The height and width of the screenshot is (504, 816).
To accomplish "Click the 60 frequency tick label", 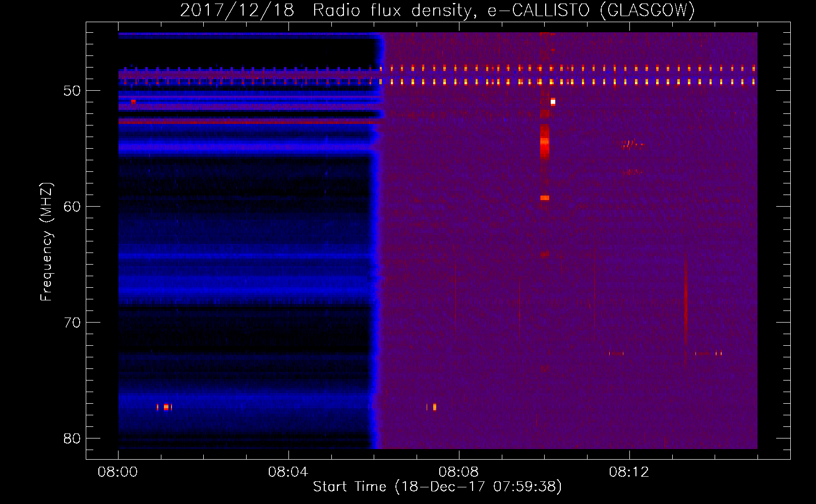I will click(x=73, y=207).
